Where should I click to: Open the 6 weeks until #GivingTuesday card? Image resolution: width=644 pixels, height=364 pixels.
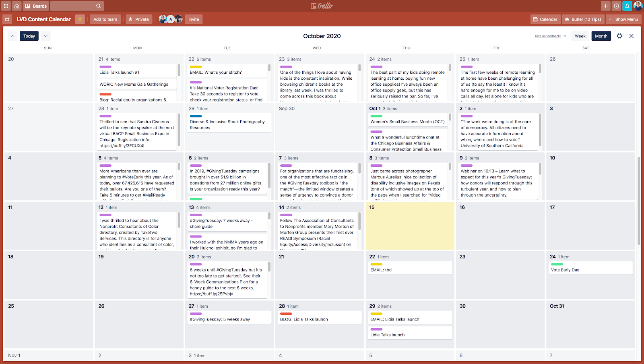point(227,280)
